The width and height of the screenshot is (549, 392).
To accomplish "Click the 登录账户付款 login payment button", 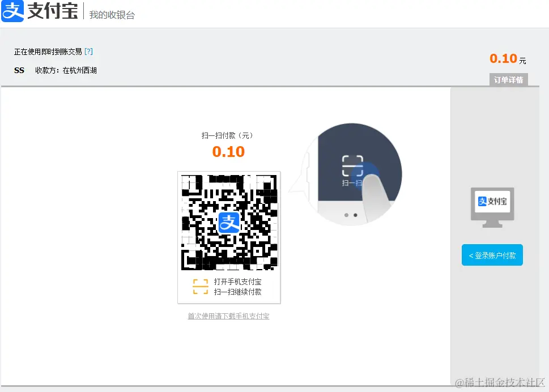I will [x=492, y=255].
